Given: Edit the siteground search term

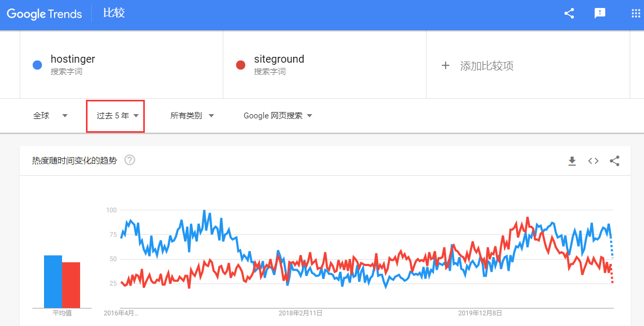Looking at the screenshot, I should [279, 59].
